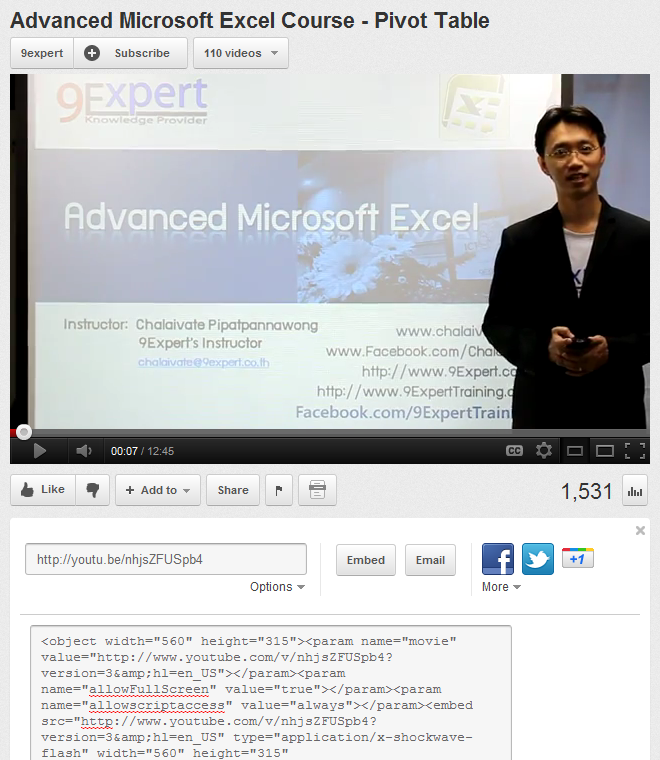
Task: Click the video progress scrubber handle
Action: pos(24,431)
